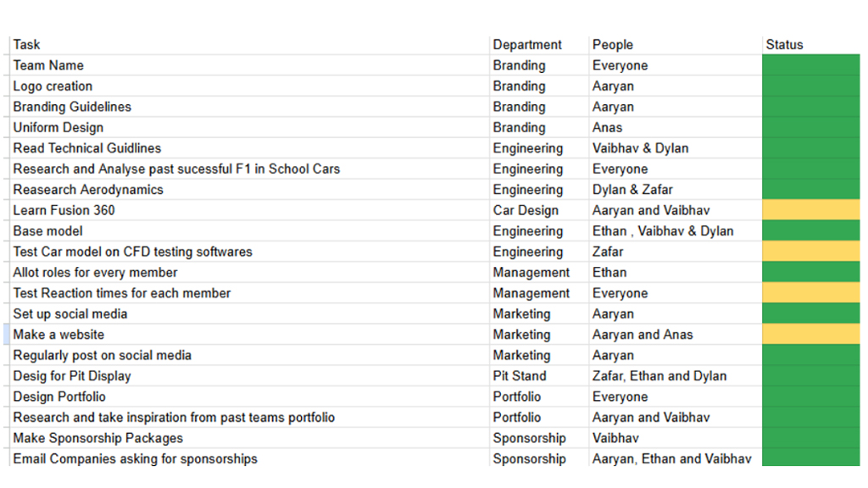
Task: Select the Pit Stand department cell
Action: point(539,375)
